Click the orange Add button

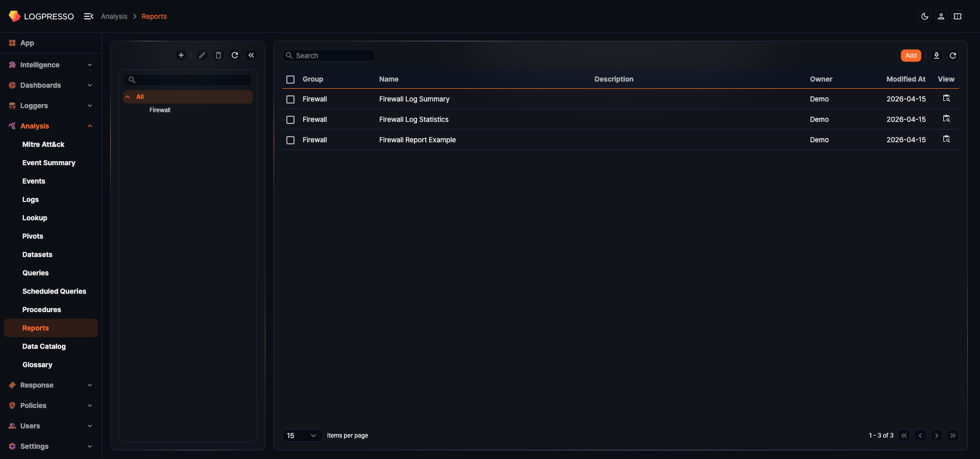tap(911, 55)
